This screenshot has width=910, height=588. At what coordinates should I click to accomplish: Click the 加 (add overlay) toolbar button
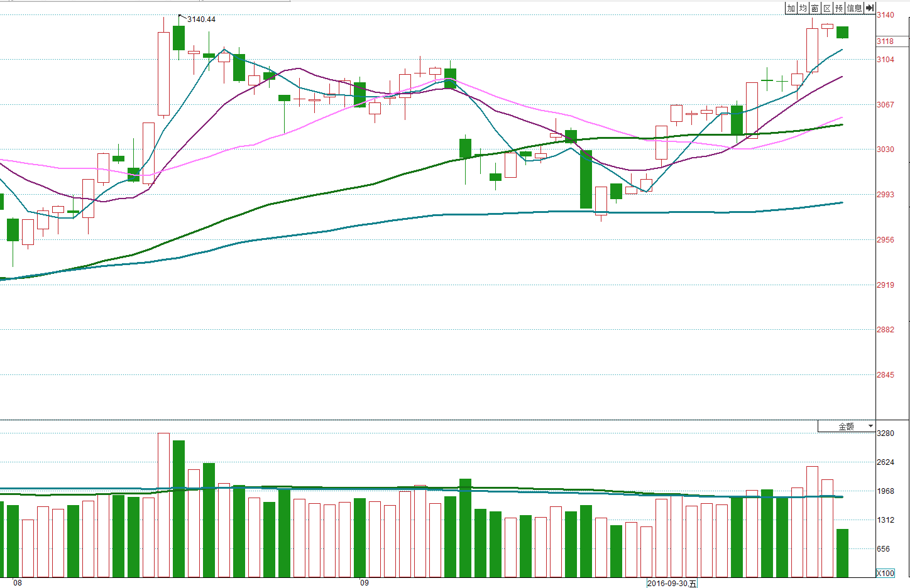(x=791, y=8)
